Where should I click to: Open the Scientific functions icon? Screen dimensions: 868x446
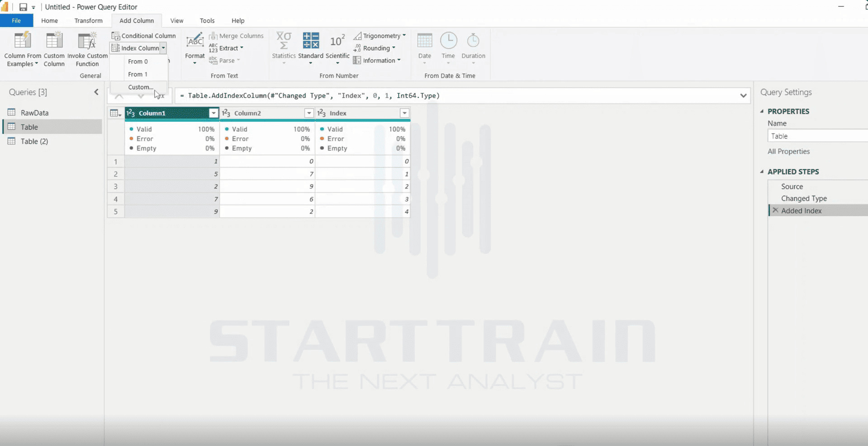(337, 41)
